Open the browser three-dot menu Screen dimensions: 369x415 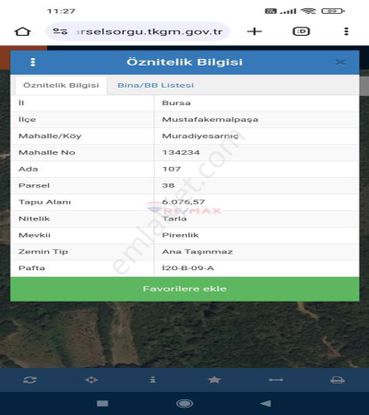346,32
